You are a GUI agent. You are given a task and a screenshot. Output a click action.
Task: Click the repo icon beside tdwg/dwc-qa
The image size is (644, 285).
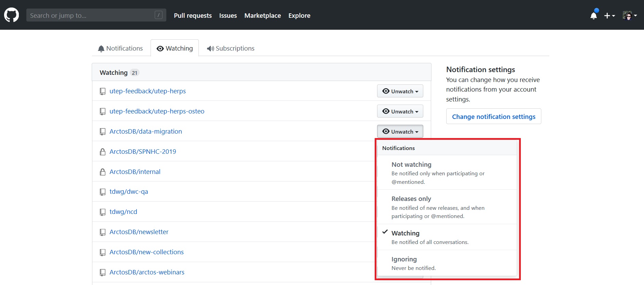(x=102, y=192)
